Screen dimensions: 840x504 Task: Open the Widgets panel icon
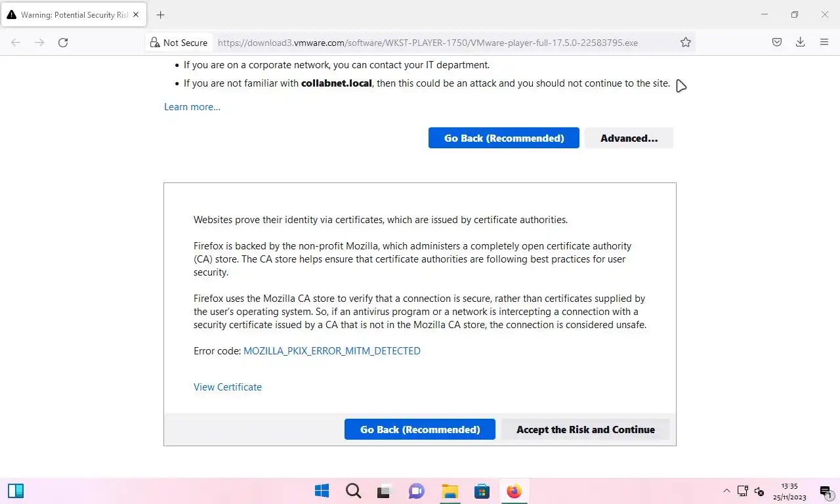pyautogui.click(x=16, y=491)
